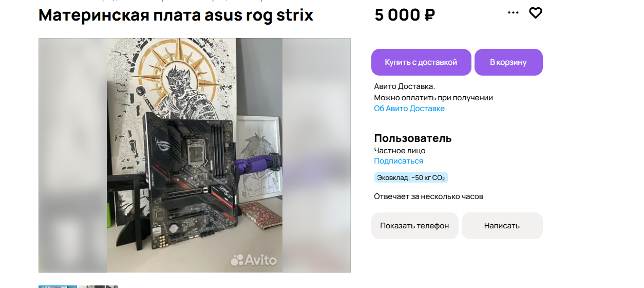Viewport: 644px width, 288px height.
Task: Click blurred right edge of gallery photo
Action: 316,155
